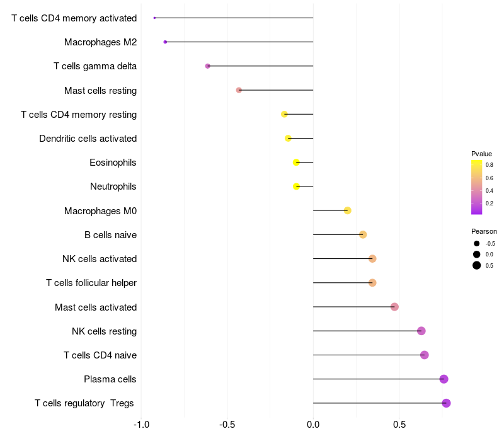504x441 pixels.
Task: Click the Macrophages M2 lollipop dot
Action: click(165, 42)
